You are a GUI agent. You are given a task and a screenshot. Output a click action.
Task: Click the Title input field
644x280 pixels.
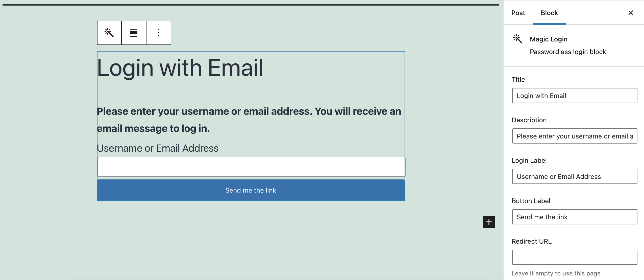pos(575,95)
